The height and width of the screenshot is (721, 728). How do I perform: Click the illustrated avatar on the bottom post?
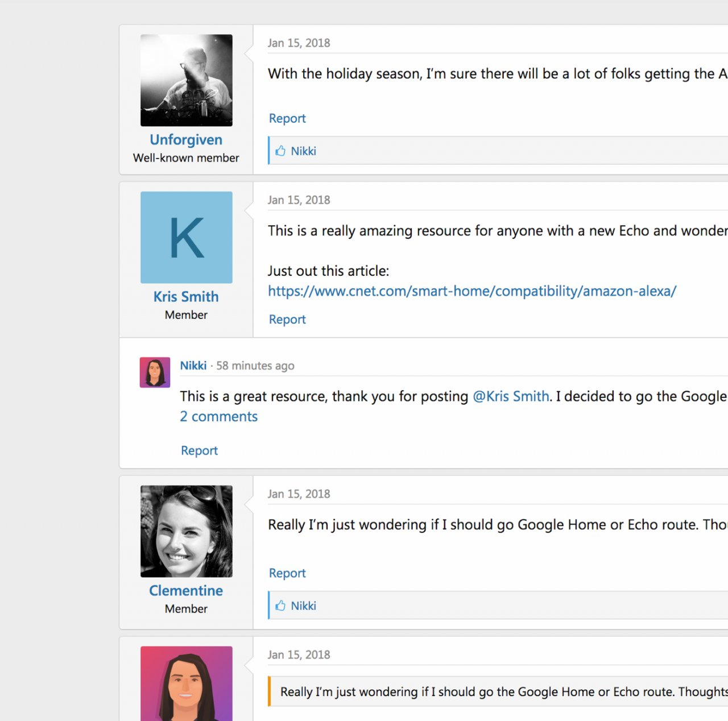click(x=187, y=683)
